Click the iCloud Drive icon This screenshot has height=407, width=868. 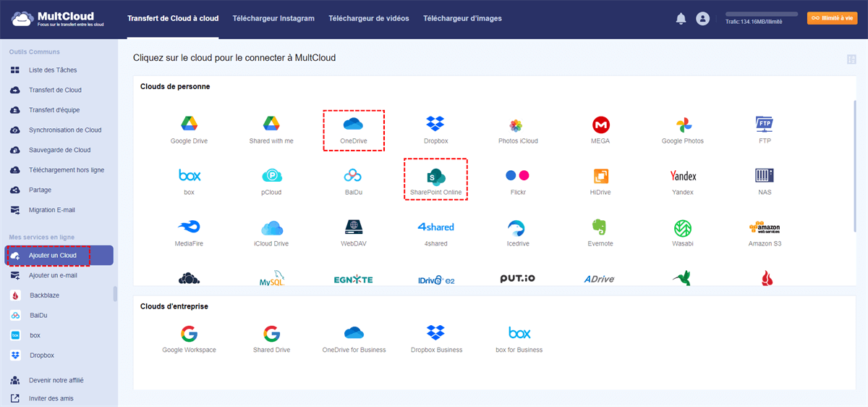click(x=271, y=227)
